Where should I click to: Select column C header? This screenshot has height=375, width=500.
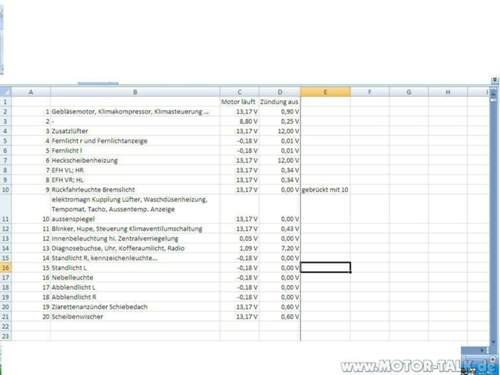[x=239, y=92]
